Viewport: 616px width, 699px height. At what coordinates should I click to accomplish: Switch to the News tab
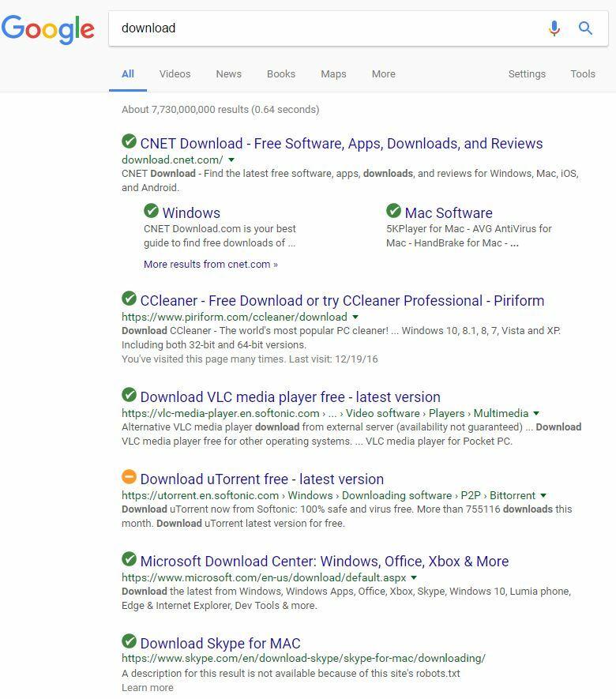(x=229, y=74)
